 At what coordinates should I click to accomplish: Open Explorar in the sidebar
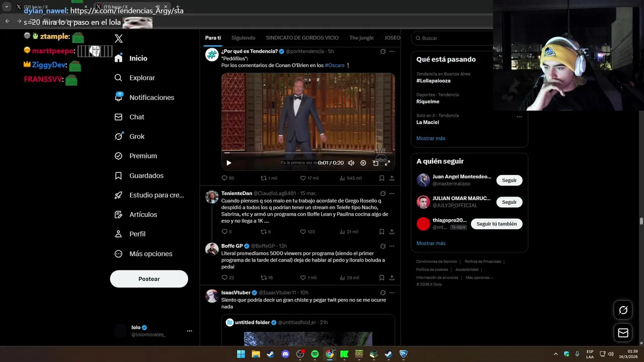pos(134,78)
